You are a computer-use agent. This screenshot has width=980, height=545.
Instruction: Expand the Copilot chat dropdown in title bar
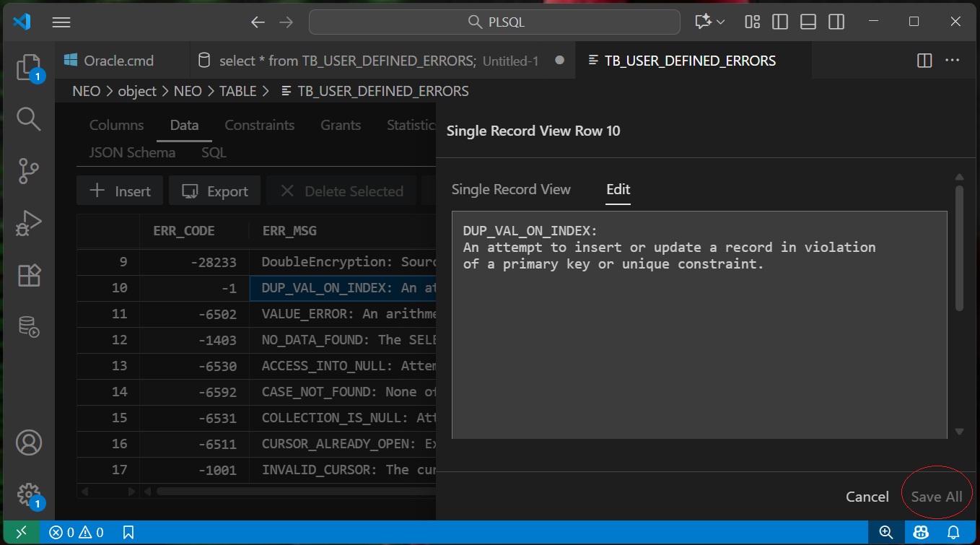pos(720,22)
